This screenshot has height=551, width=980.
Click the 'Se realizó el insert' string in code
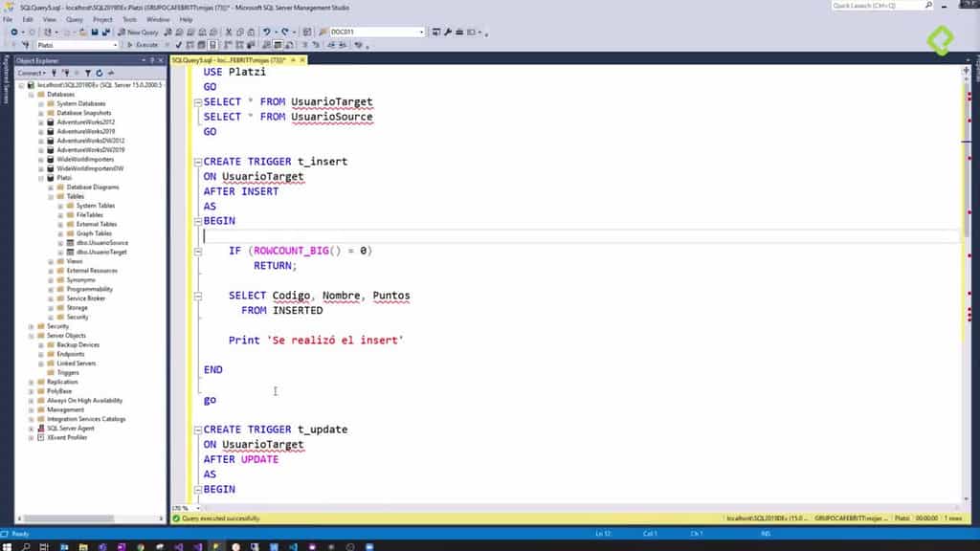(335, 341)
